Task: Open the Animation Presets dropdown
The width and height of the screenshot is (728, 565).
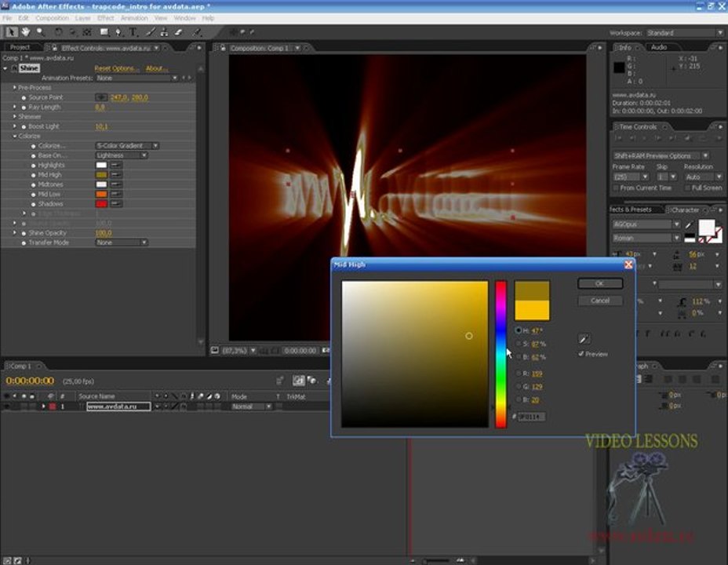Action: (x=137, y=78)
